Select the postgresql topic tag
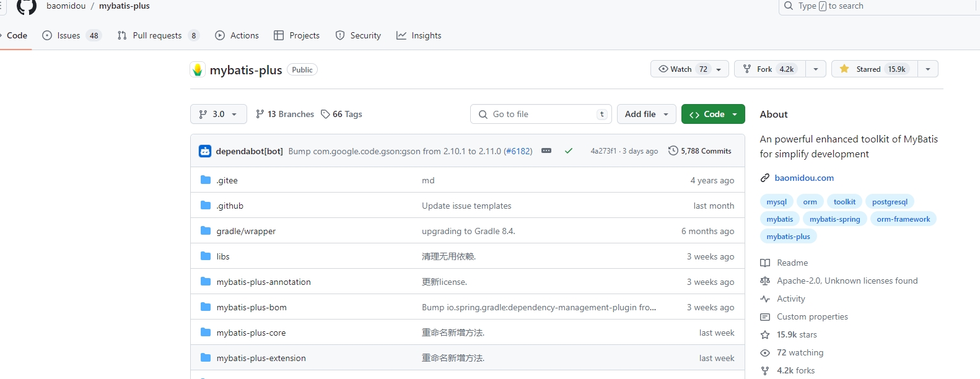Image resolution: width=980 pixels, height=379 pixels. [890, 202]
